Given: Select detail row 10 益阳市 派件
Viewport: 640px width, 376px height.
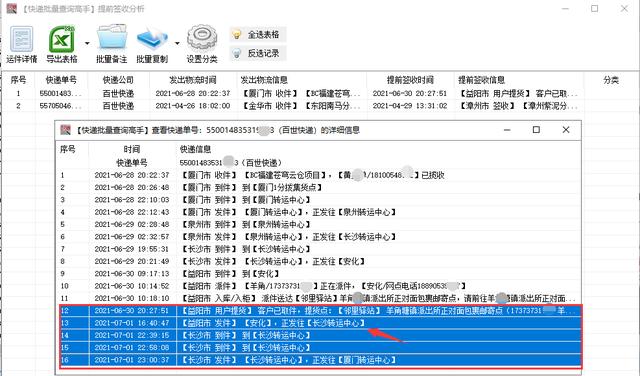Looking at the screenshot, I should (x=318, y=286).
